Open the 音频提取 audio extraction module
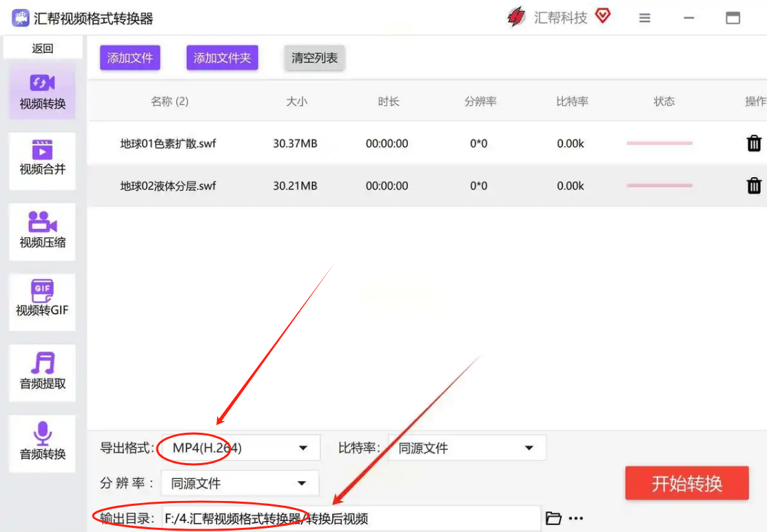767x532 pixels. [43, 372]
